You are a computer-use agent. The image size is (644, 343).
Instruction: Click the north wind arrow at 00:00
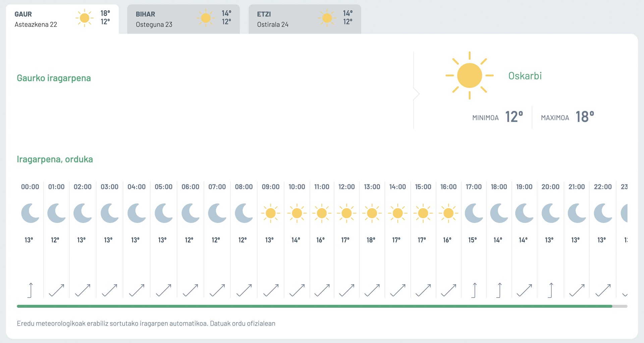click(x=30, y=290)
